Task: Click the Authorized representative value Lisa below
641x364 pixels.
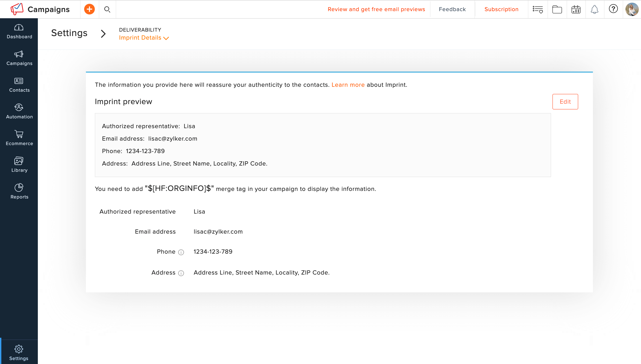Action: click(x=199, y=212)
